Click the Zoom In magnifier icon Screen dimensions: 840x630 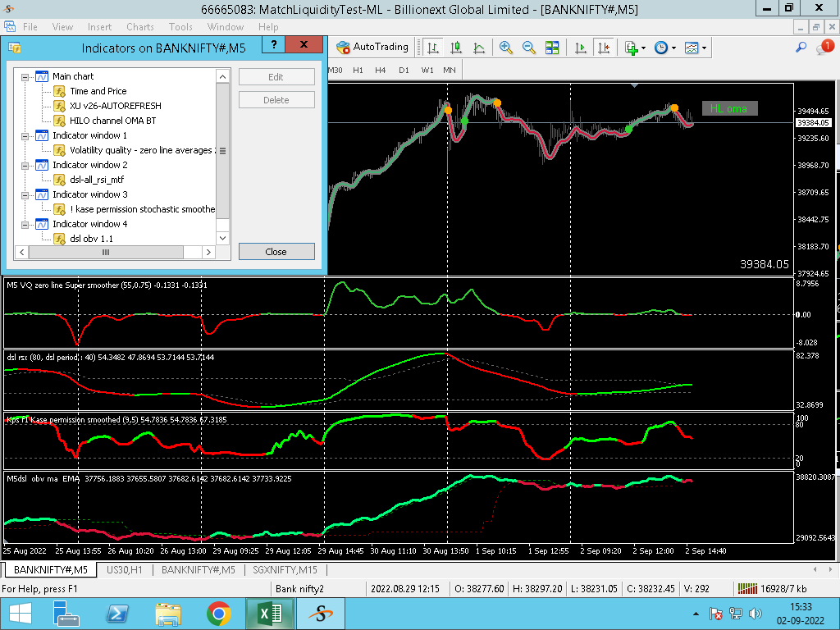click(x=506, y=48)
